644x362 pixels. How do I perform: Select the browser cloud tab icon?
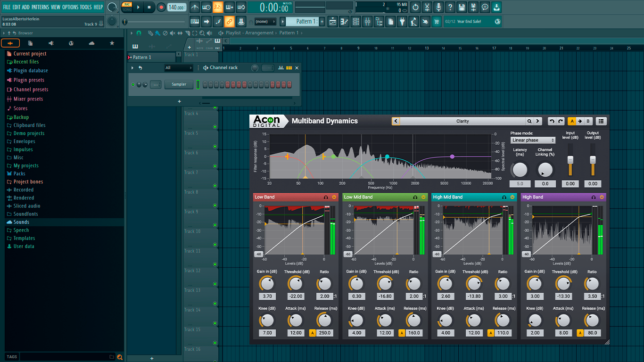coord(91,43)
